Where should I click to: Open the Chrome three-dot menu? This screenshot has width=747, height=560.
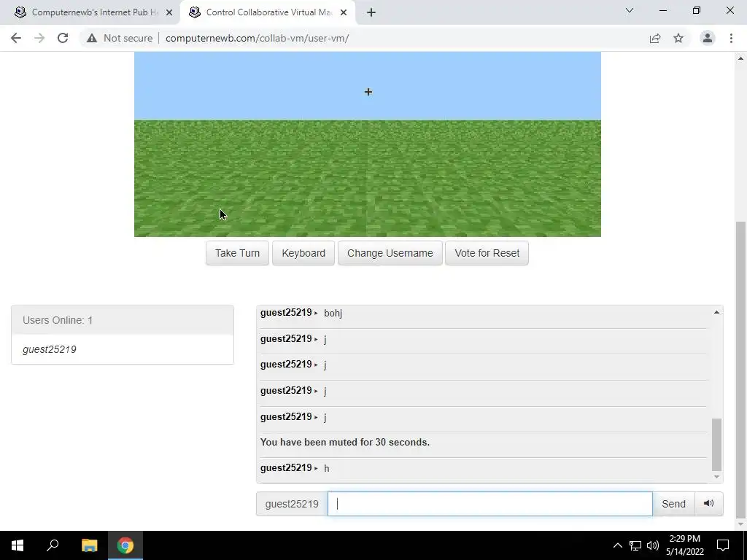coord(731,38)
